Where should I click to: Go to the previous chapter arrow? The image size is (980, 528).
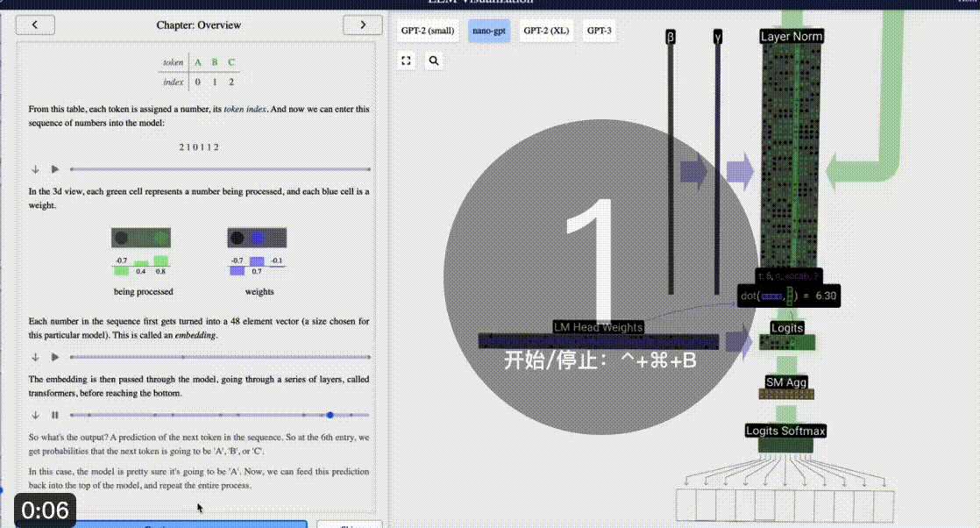[x=35, y=25]
